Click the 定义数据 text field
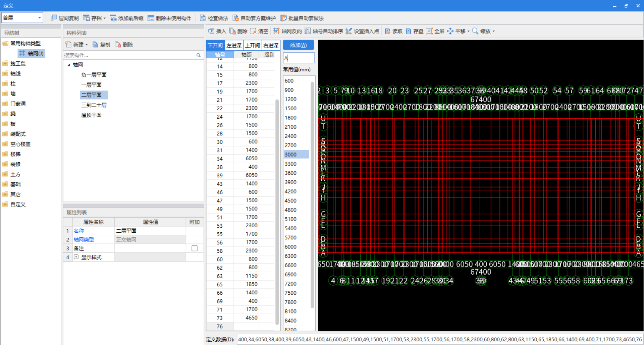This screenshot has height=345, width=644. point(440,339)
